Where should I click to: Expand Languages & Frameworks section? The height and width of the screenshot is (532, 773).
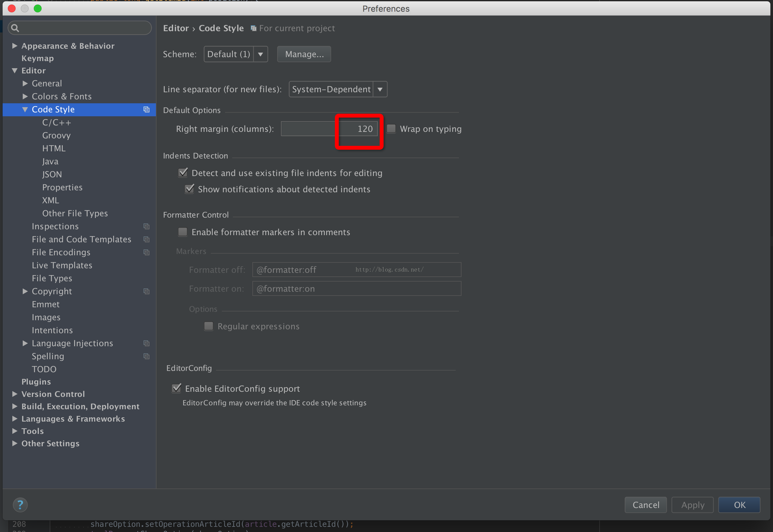pyautogui.click(x=15, y=419)
